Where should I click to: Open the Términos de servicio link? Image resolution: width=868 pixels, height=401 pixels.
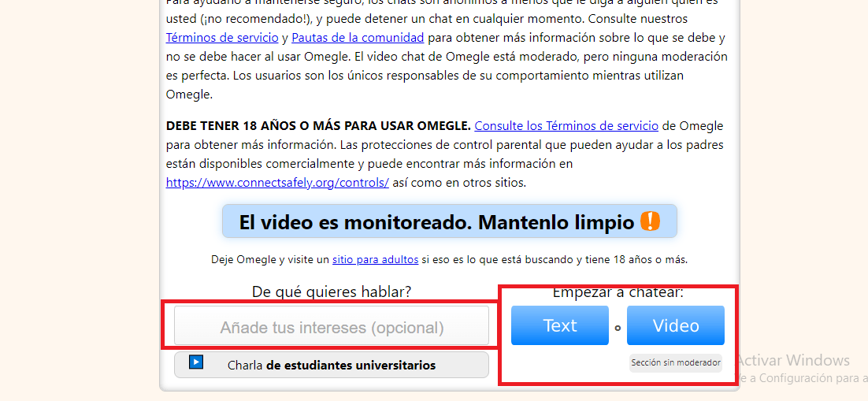(222, 38)
